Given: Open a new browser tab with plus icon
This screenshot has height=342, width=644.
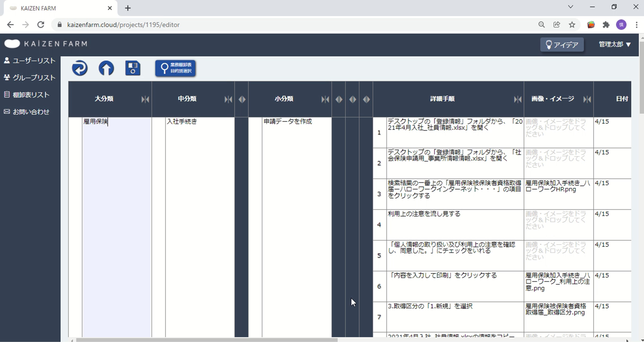Looking at the screenshot, I should [128, 8].
